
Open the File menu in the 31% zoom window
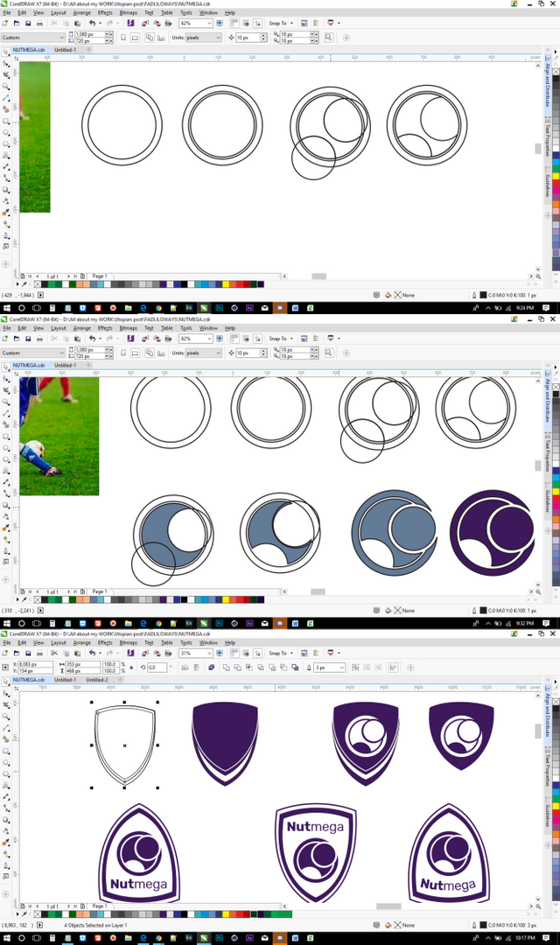pyautogui.click(x=7, y=642)
